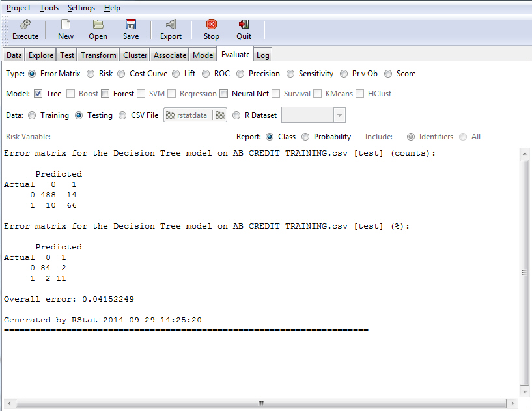Toggle the Regression model checkbox
The height and width of the screenshot is (411, 532).
(172, 94)
